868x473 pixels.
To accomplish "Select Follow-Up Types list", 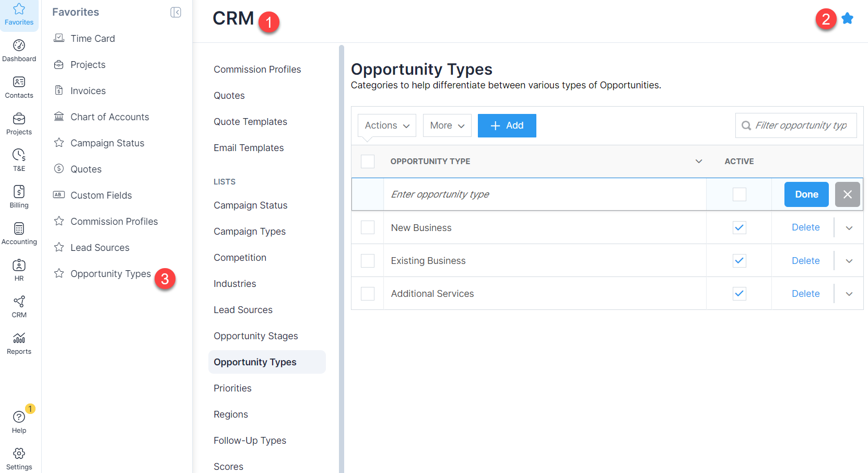I will [x=250, y=441].
